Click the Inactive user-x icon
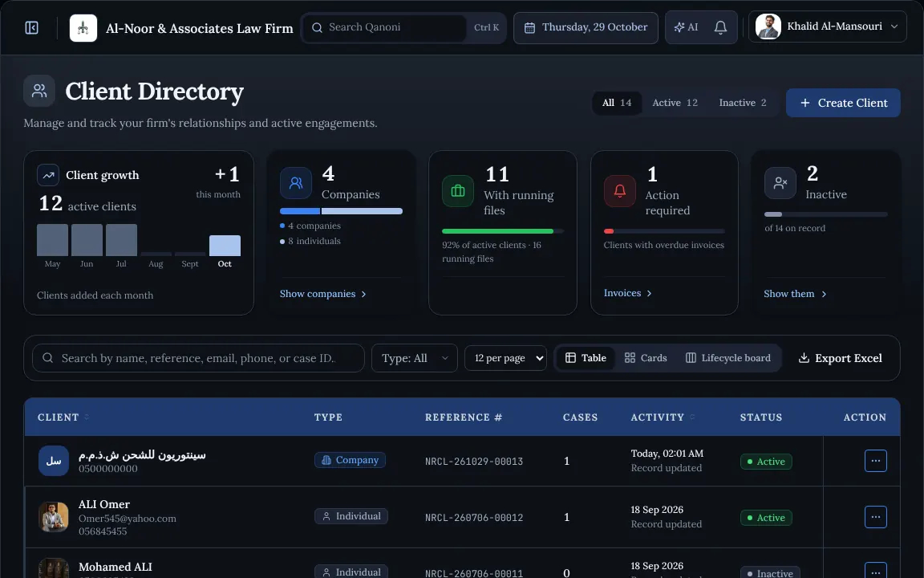This screenshot has height=578, width=924. tap(780, 183)
